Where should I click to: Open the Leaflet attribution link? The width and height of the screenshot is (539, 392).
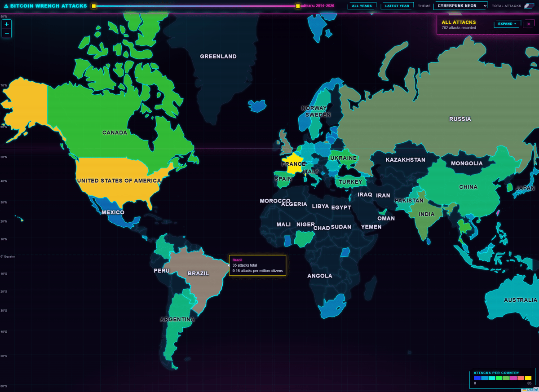(533, 390)
